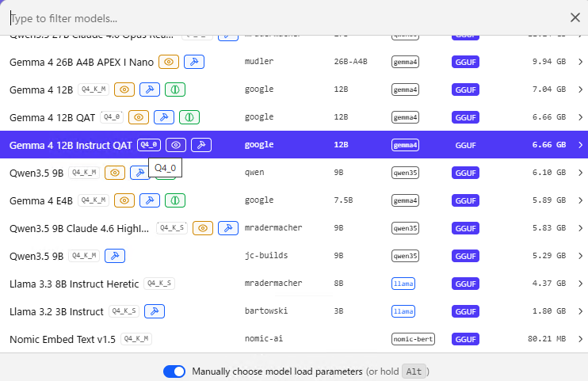Select the Gemma 4 26B A4B APEX I Nano model name
The width and height of the screenshot is (588, 381).
pos(82,63)
